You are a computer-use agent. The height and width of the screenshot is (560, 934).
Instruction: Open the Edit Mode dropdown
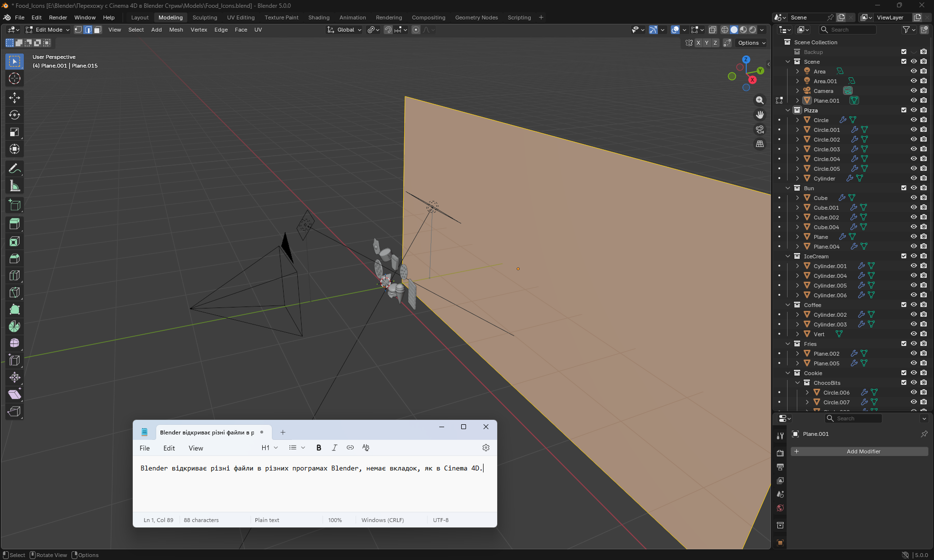48,30
